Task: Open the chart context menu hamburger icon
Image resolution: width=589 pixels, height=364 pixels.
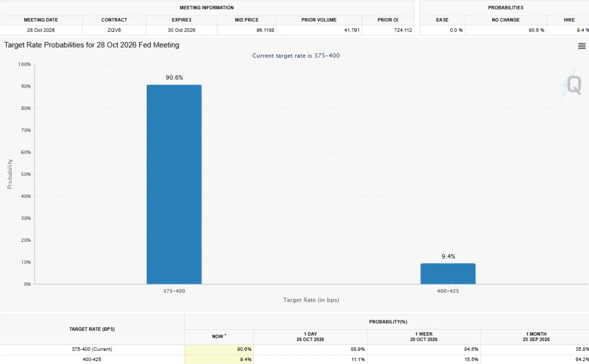Action: coord(582,46)
